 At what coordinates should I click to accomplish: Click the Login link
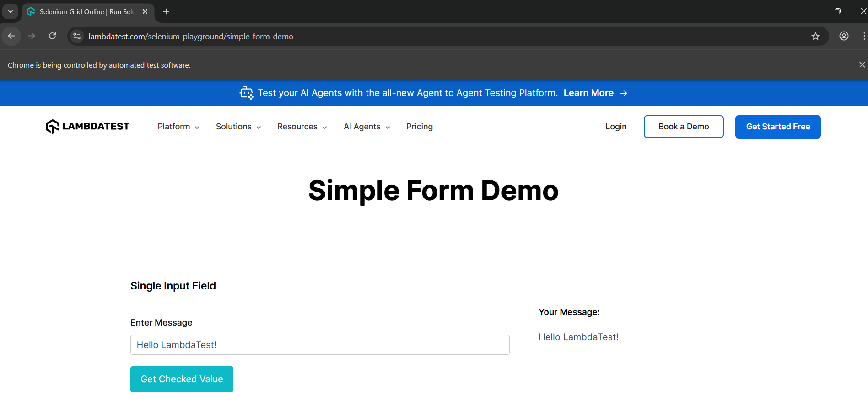pyautogui.click(x=616, y=127)
